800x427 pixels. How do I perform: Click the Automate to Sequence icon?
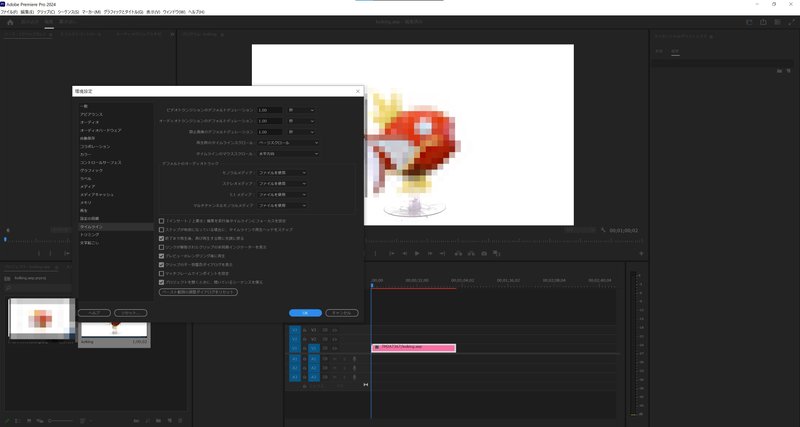pyautogui.click(x=136, y=421)
